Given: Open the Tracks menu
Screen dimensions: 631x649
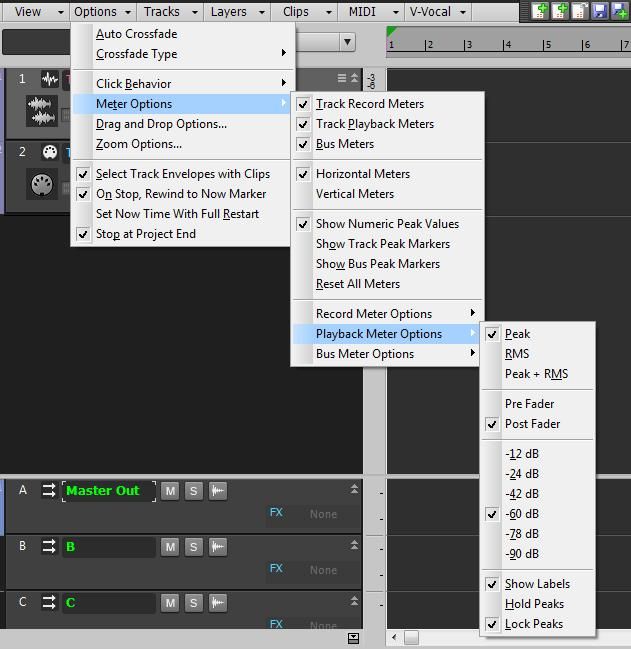Looking at the screenshot, I should tap(162, 12).
